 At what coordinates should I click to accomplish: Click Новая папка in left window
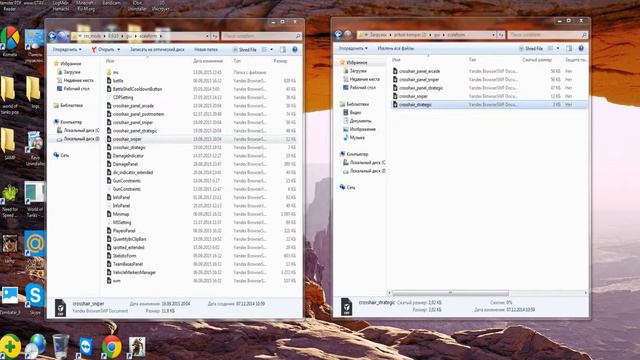point(206,49)
